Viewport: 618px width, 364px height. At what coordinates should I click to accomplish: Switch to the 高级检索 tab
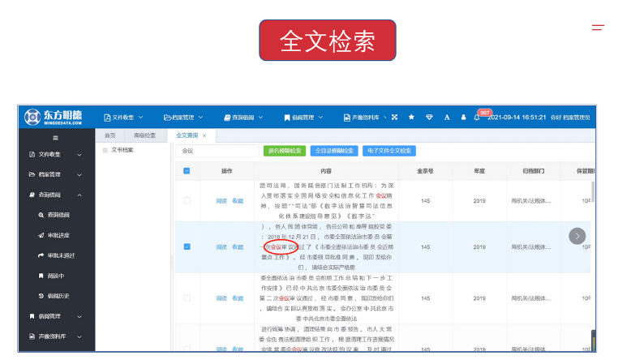(x=144, y=135)
